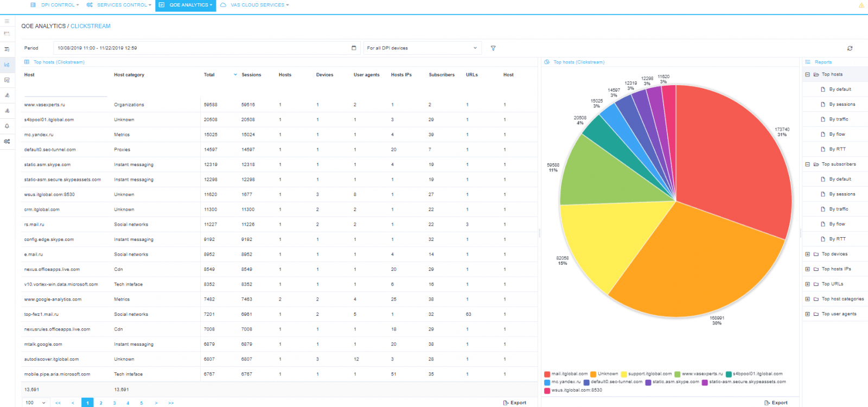Screen dimensions: 868x407
Task: Click mail.itglobal.com red legend swatch
Action: click(547, 374)
